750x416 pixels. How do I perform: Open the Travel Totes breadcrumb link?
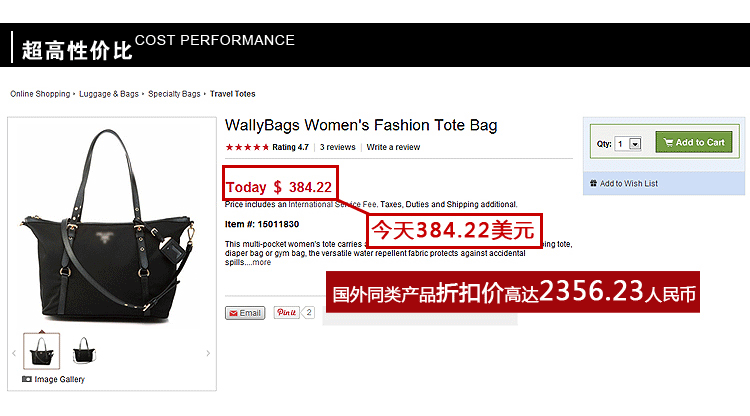232,94
